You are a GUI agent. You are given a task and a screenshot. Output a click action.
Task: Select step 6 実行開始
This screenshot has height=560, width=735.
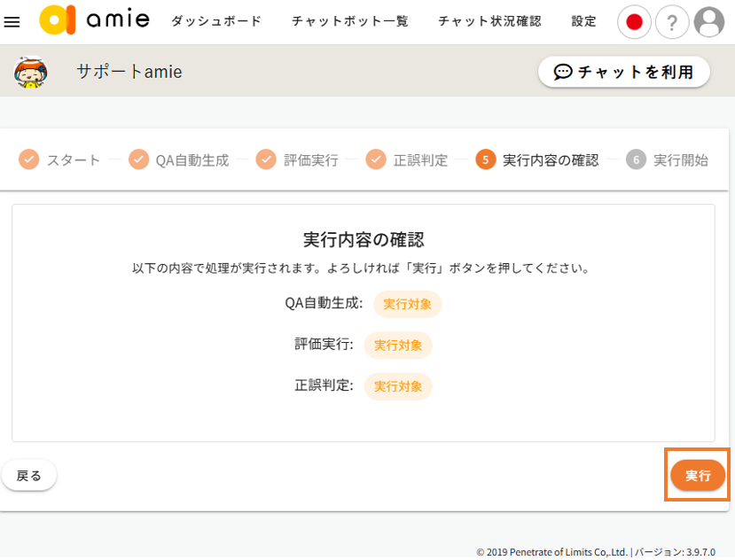(x=667, y=159)
